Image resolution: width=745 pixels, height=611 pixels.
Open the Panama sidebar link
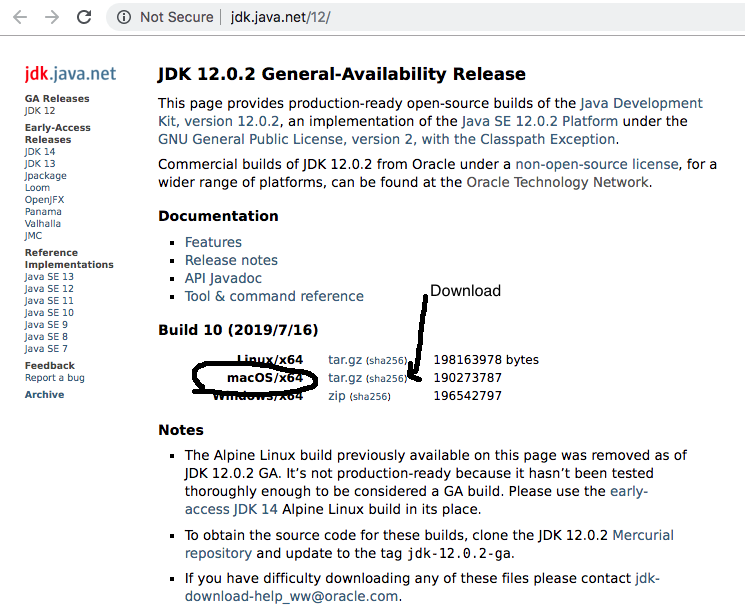tap(43, 211)
